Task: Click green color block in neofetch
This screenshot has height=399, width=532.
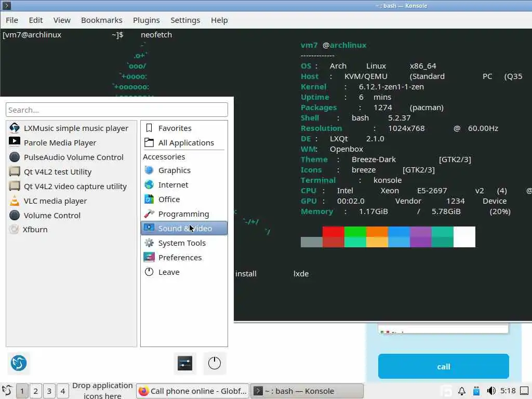Action: click(x=355, y=237)
